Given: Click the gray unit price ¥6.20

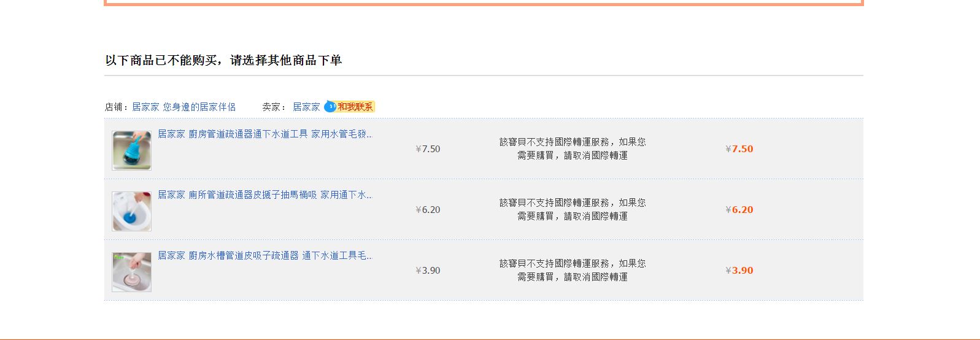Looking at the screenshot, I should coord(428,210).
